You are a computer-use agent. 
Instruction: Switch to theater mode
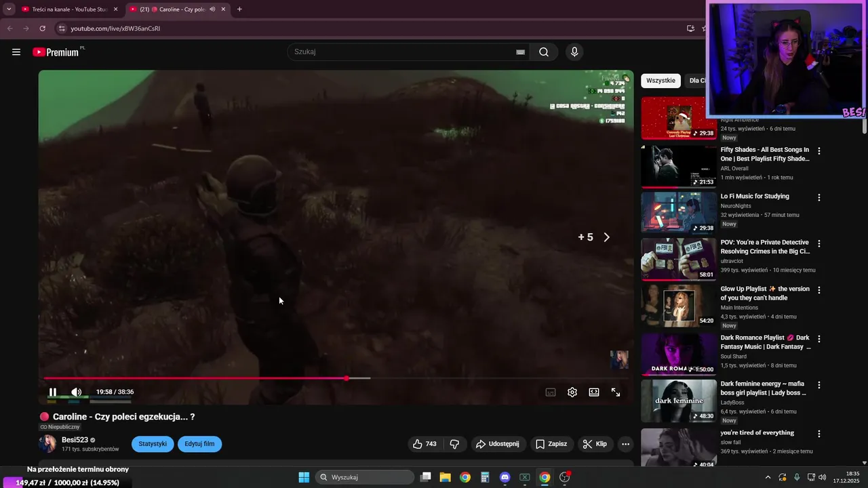(594, 392)
